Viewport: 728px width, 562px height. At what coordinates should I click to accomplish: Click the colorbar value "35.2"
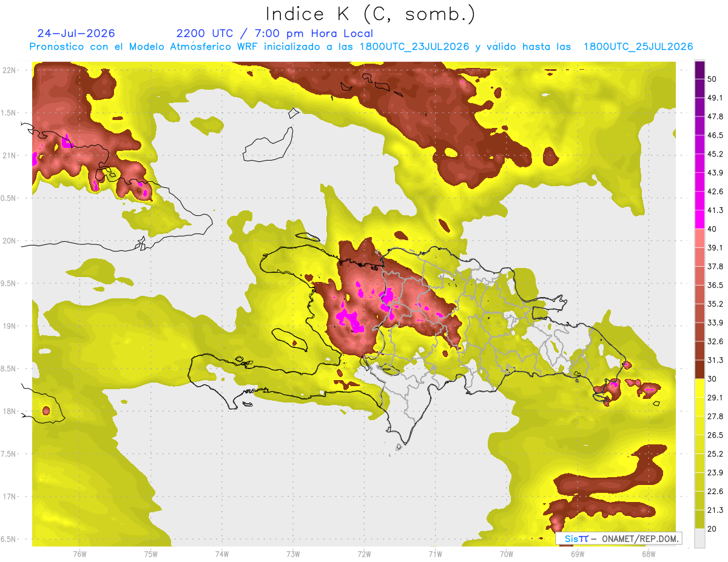(x=715, y=304)
